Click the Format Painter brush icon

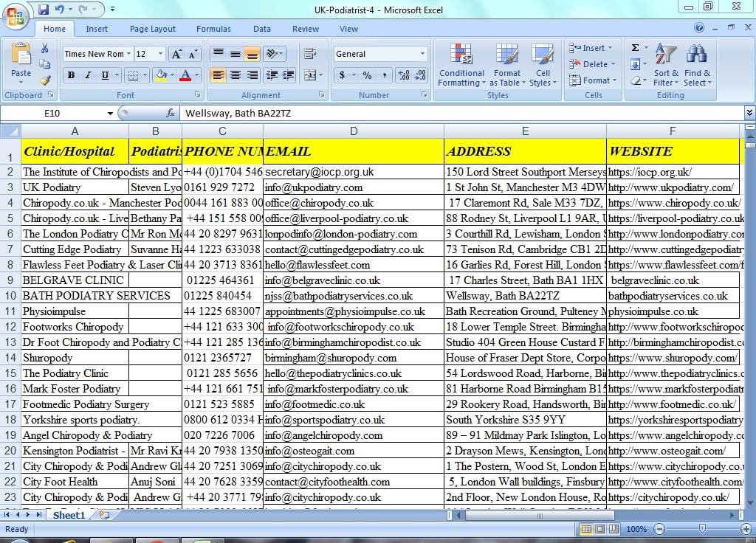pyautogui.click(x=45, y=80)
